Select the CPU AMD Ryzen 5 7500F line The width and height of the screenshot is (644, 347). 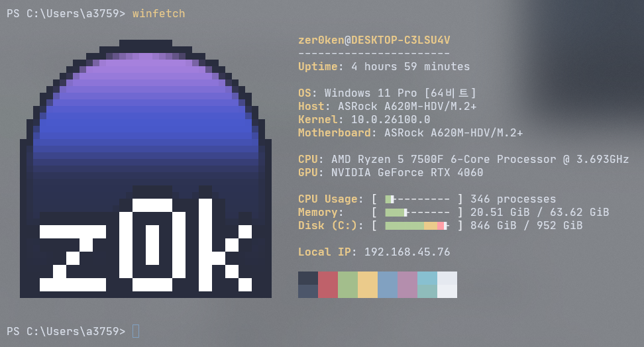(x=463, y=160)
